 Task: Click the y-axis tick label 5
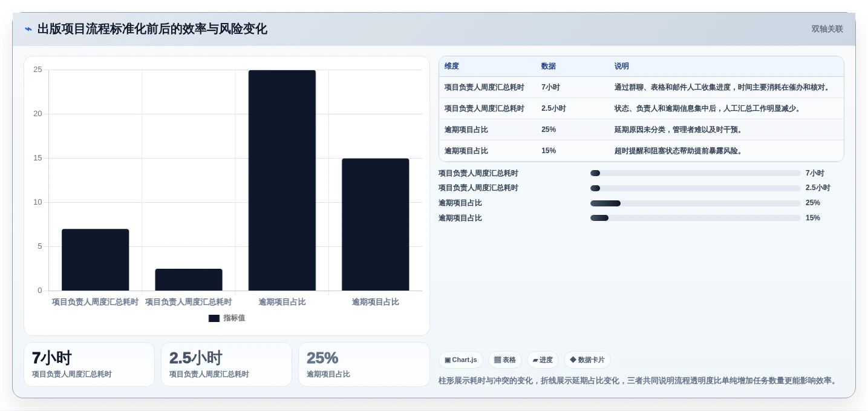click(40, 246)
